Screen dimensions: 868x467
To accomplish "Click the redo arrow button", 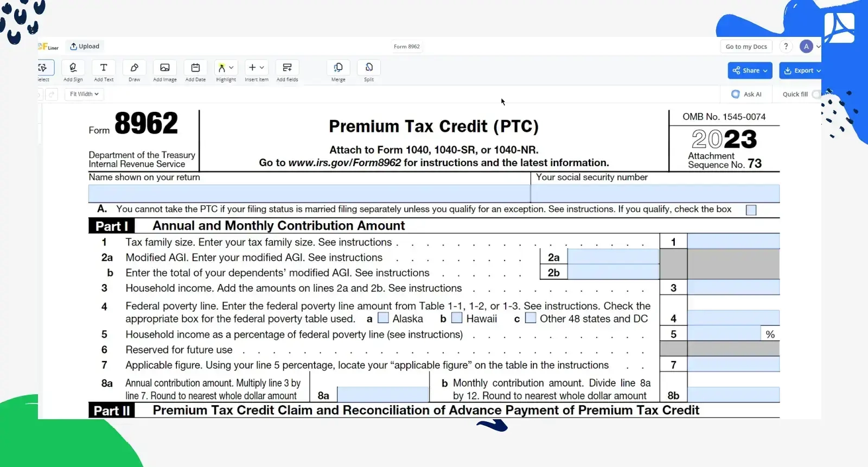I will [52, 94].
